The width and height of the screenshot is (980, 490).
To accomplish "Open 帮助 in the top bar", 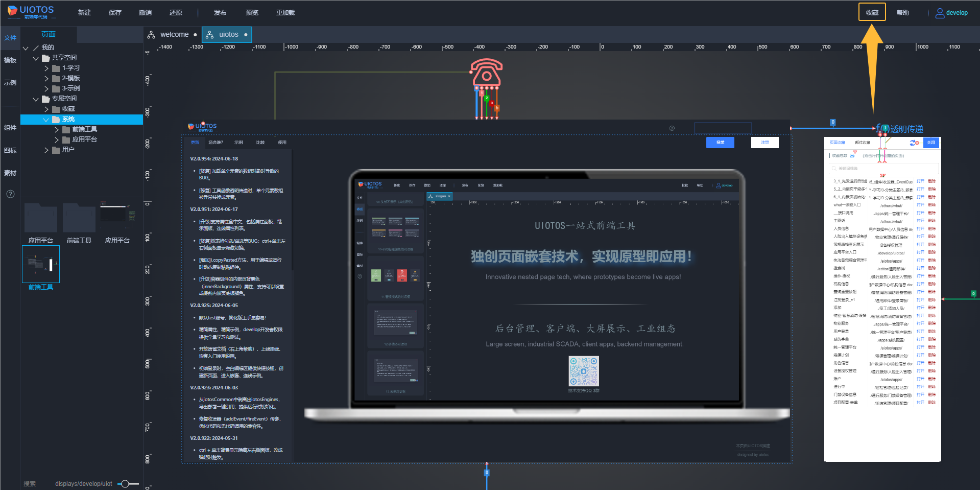I will [x=903, y=13].
